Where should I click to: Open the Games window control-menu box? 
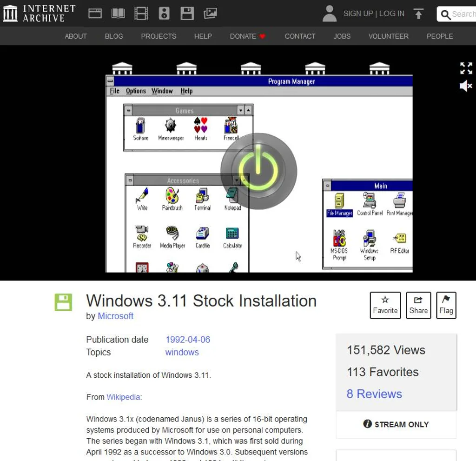128,111
